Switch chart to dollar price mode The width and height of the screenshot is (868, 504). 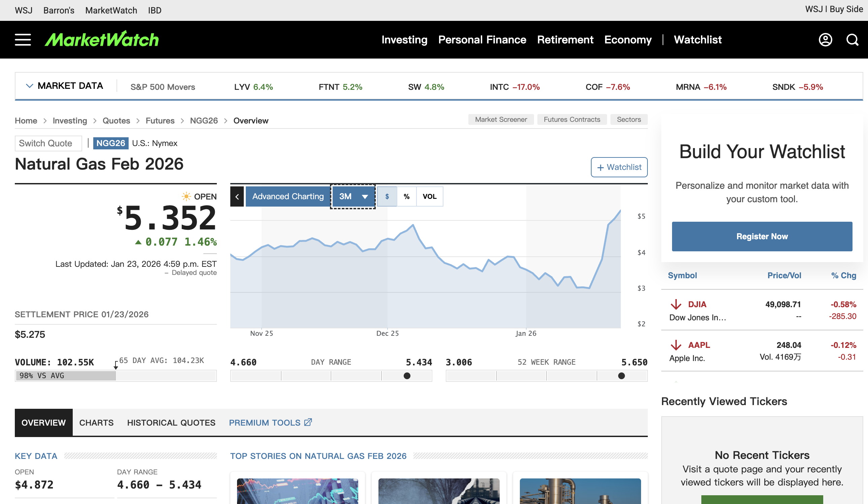[x=387, y=196]
